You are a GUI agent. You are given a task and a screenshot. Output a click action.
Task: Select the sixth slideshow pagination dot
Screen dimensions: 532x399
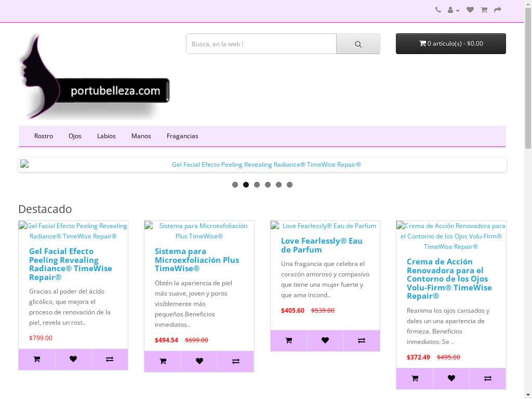coord(289,184)
